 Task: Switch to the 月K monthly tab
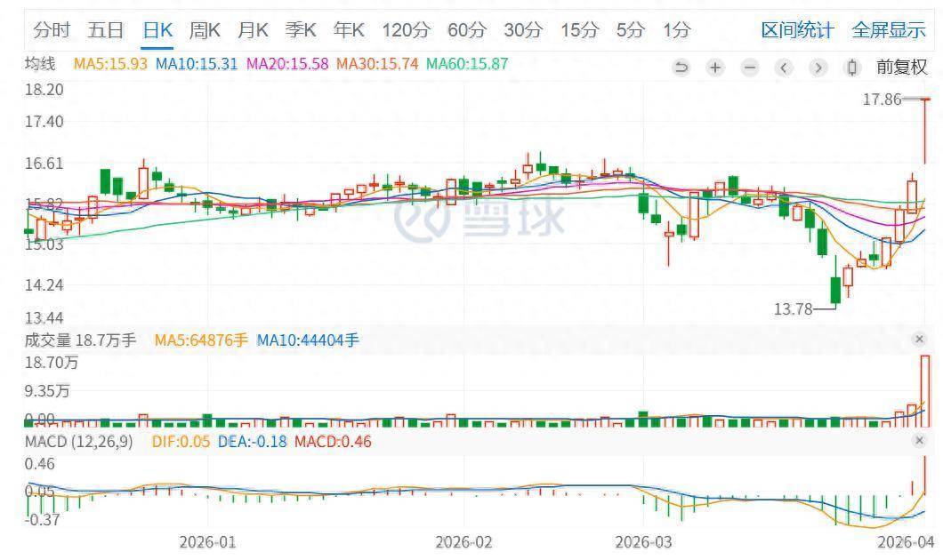point(253,30)
